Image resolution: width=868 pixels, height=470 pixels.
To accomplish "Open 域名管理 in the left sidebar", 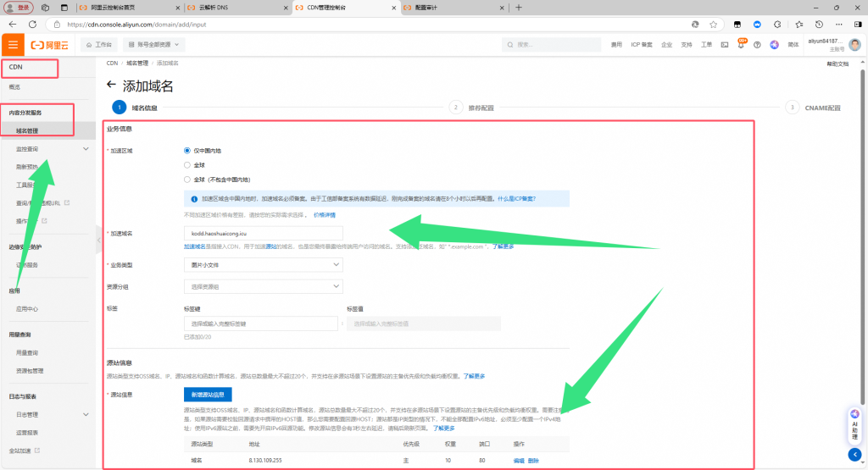I will point(27,131).
